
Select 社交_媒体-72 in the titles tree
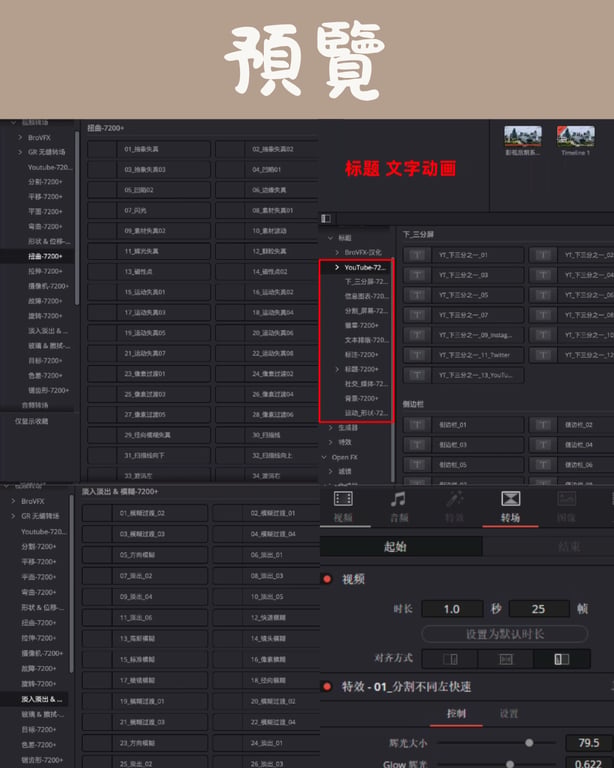(366, 384)
